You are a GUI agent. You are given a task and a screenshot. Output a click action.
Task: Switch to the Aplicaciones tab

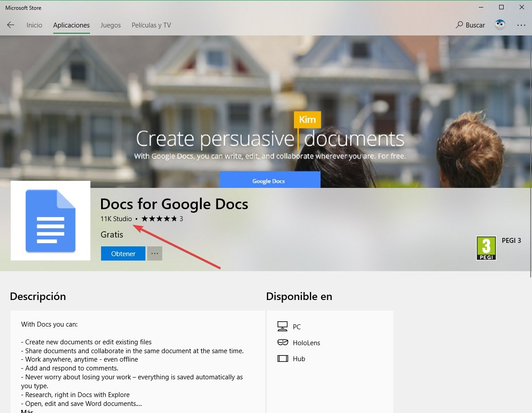[71, 25]
